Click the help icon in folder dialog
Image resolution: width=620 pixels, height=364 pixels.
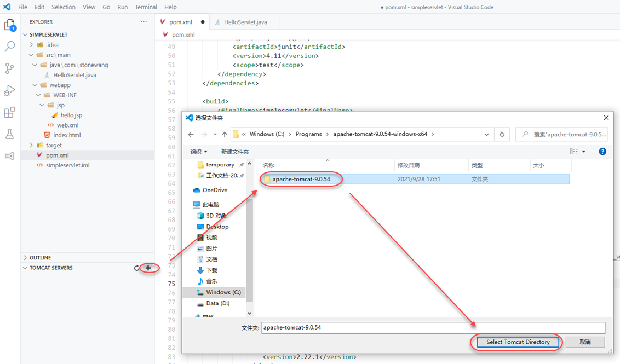(602, 152)
